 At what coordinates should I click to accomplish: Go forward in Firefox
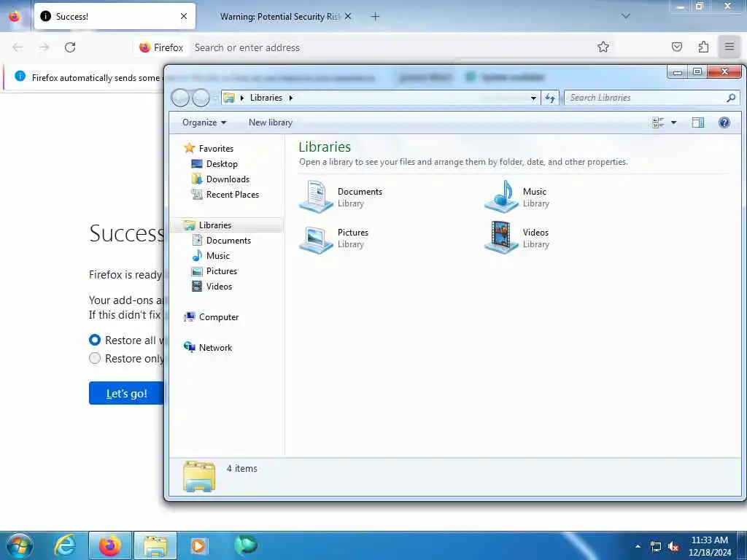44,47
